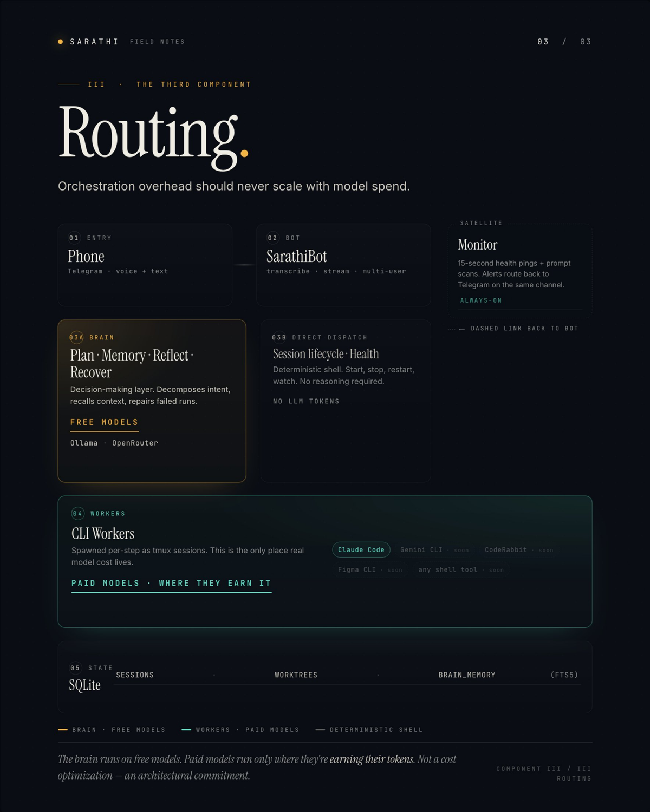650x812 pixels.
Task: Open the Monitor card title
Action: [478, 245]
